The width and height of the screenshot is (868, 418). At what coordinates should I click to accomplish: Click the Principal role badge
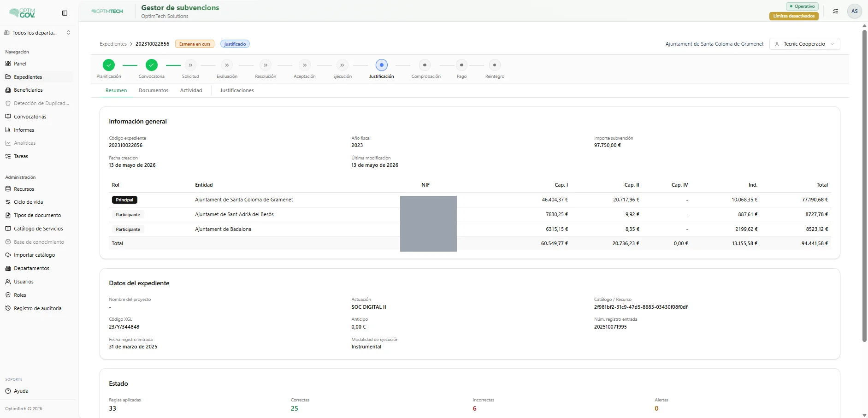tap(124, 200)
